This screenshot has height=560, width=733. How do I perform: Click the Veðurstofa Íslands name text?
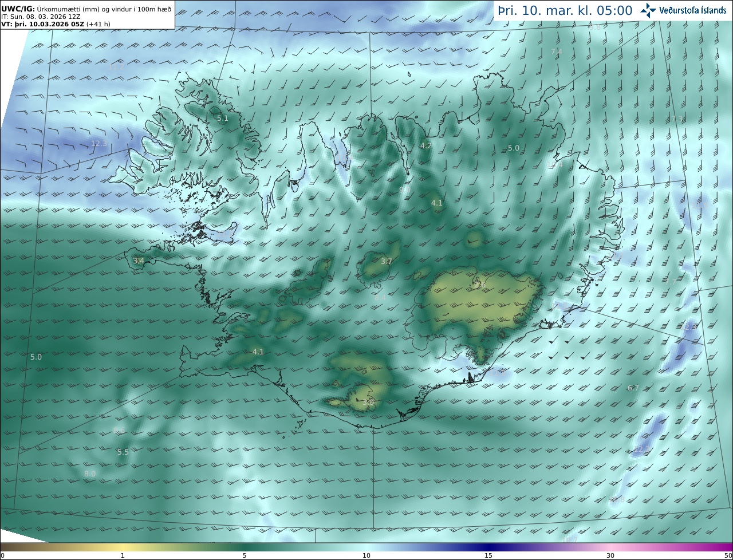coord(693,10)
